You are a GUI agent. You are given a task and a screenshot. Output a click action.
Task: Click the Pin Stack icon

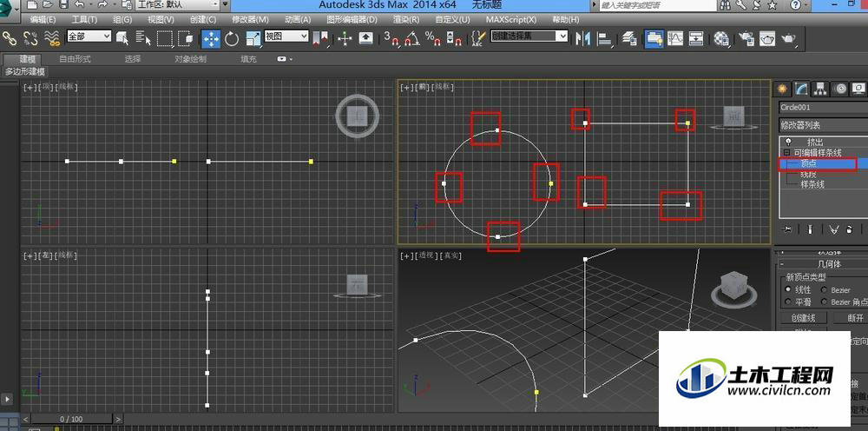(787, 229)
